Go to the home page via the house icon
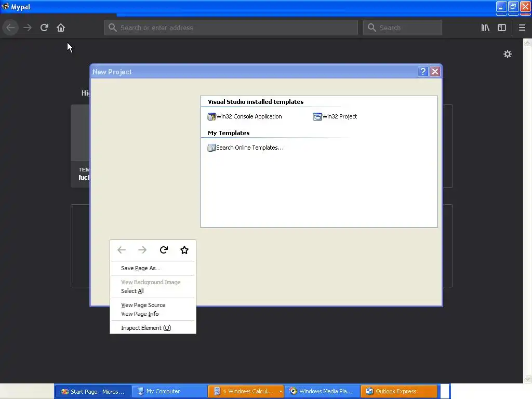The height and width of the screenshot is (399, 532). click(61, 28)
